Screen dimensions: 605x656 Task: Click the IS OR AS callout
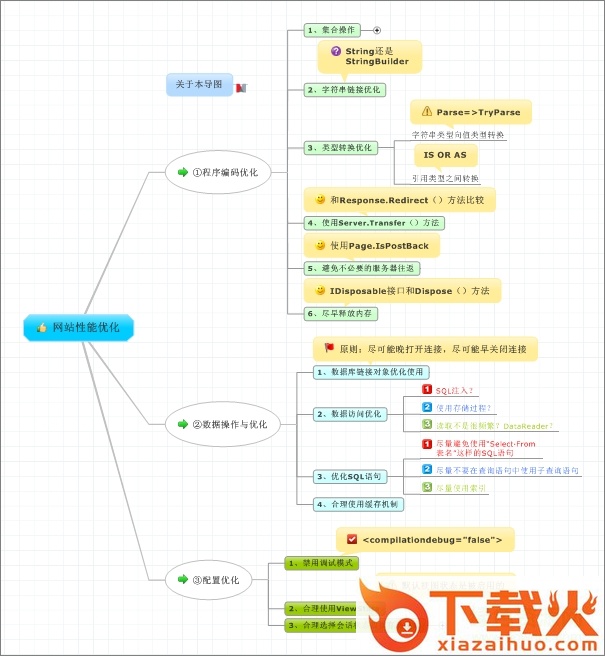446,155
